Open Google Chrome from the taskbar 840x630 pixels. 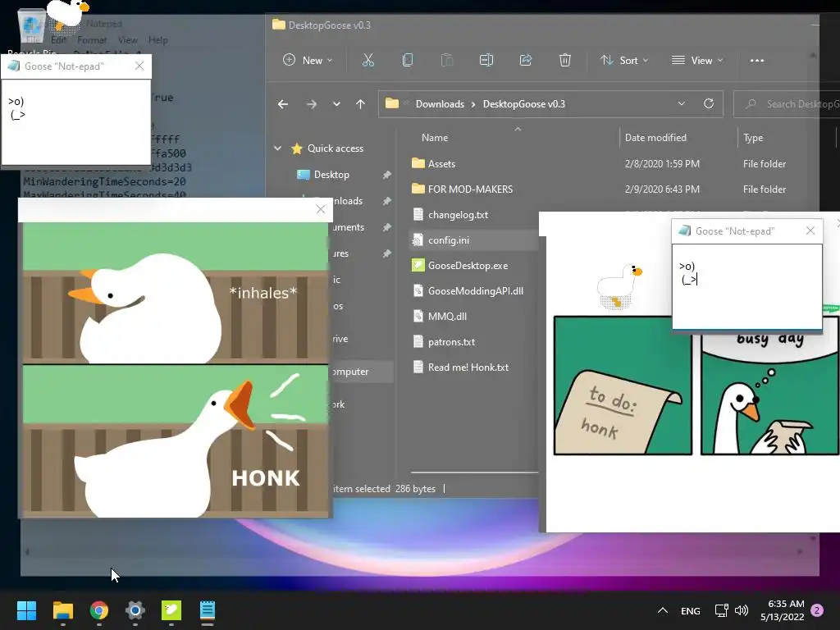(x=99, y=610)
